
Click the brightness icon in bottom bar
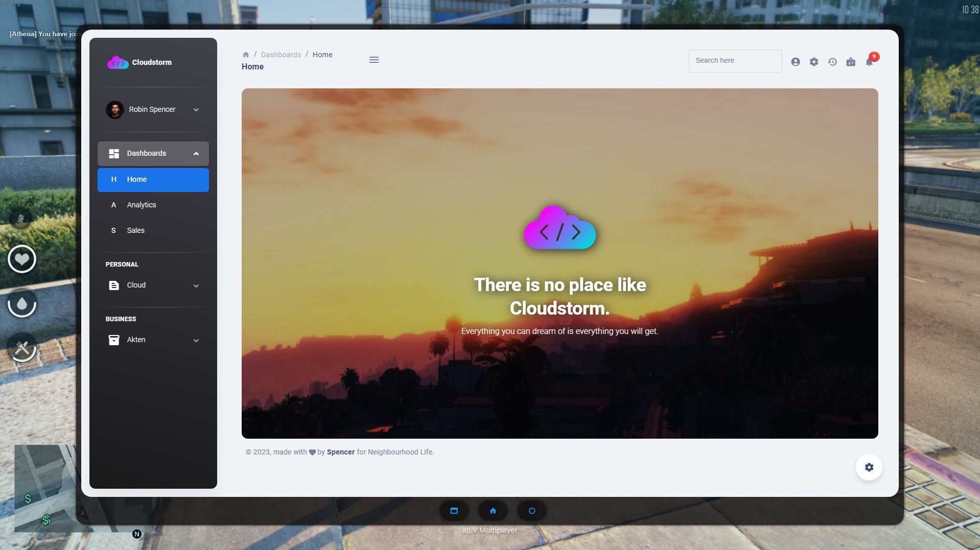coord(531,511)
